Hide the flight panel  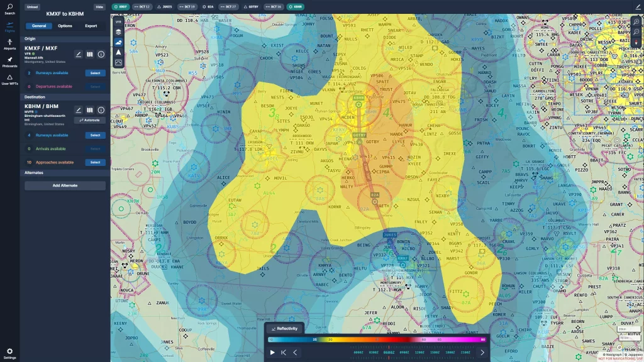[99, 7]
